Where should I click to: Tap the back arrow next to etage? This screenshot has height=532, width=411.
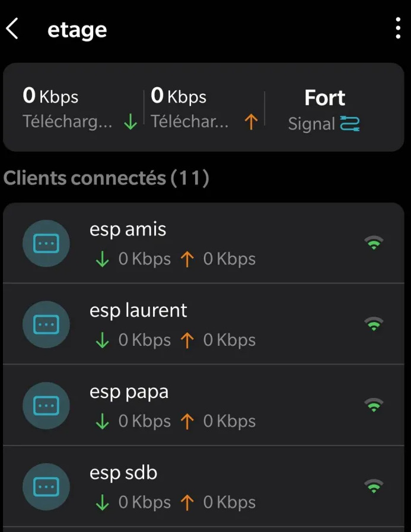pyautogui.click(x=12, y=29)
